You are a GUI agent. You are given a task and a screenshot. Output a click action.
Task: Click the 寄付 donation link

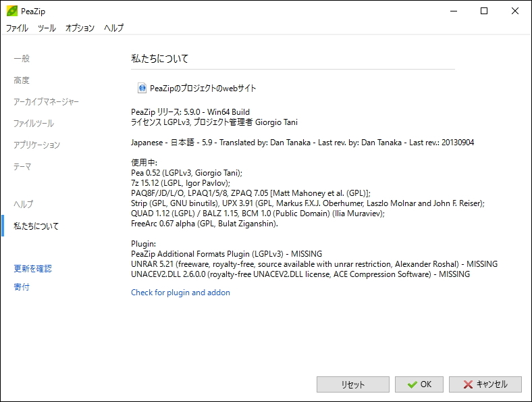pos(22,287)
